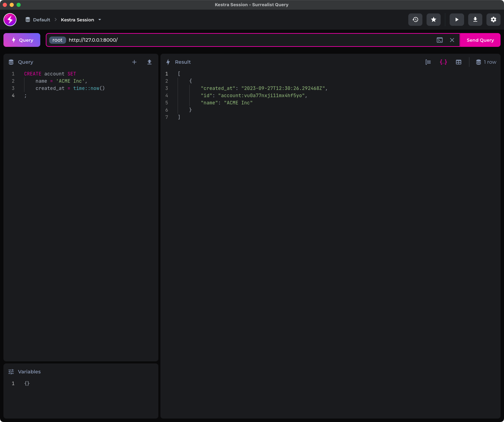Click upload icon in Query panel
Screen dimensions: 504x422
coord(149,62)
